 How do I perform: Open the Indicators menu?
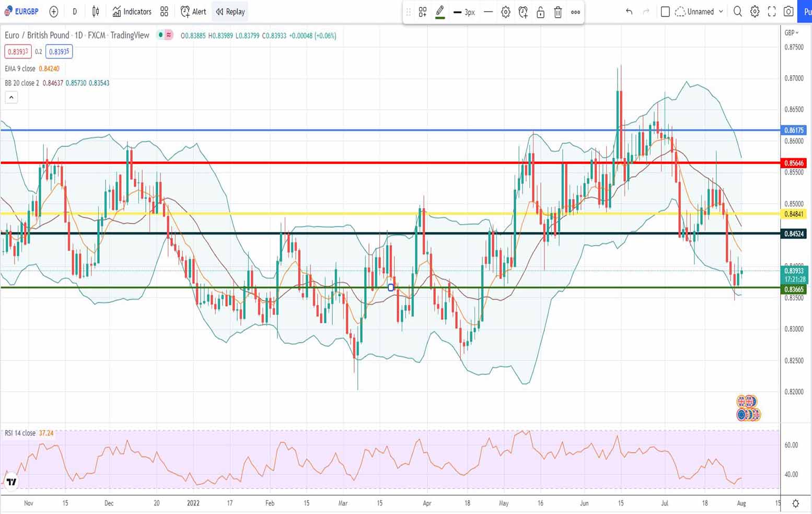click(x=132, y=11)
